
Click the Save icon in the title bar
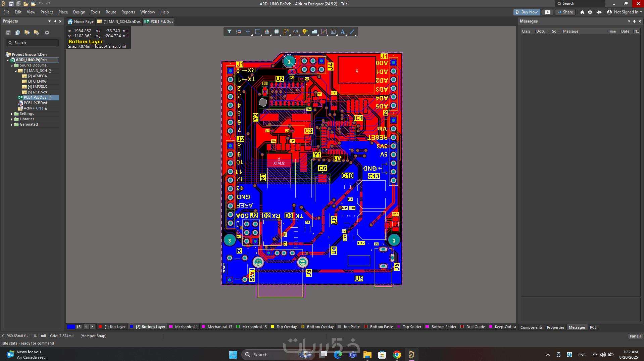tap(11, 4)
